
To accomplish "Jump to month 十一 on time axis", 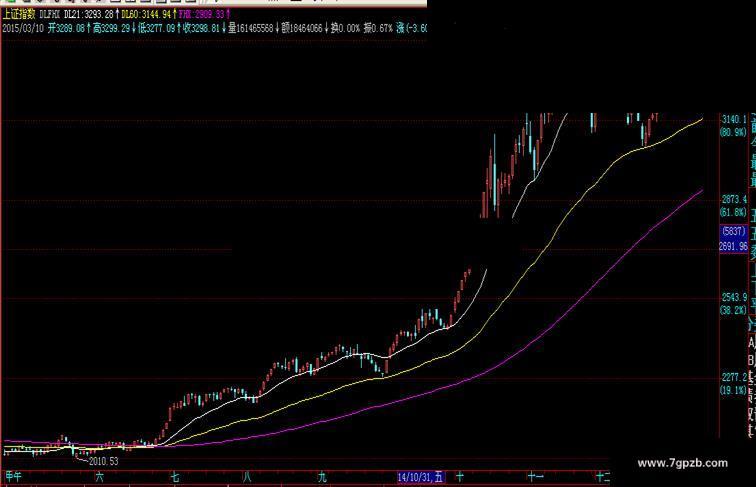I will pos(536,477).
